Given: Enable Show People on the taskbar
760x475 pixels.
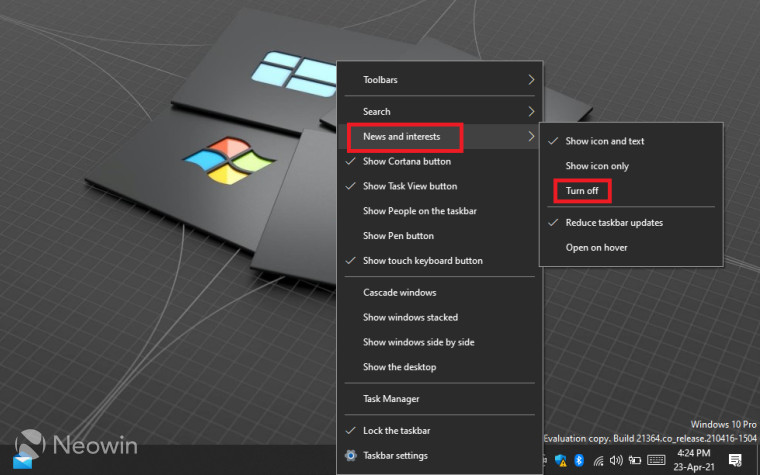Looking at the screenshot, I should click(440, 211).
